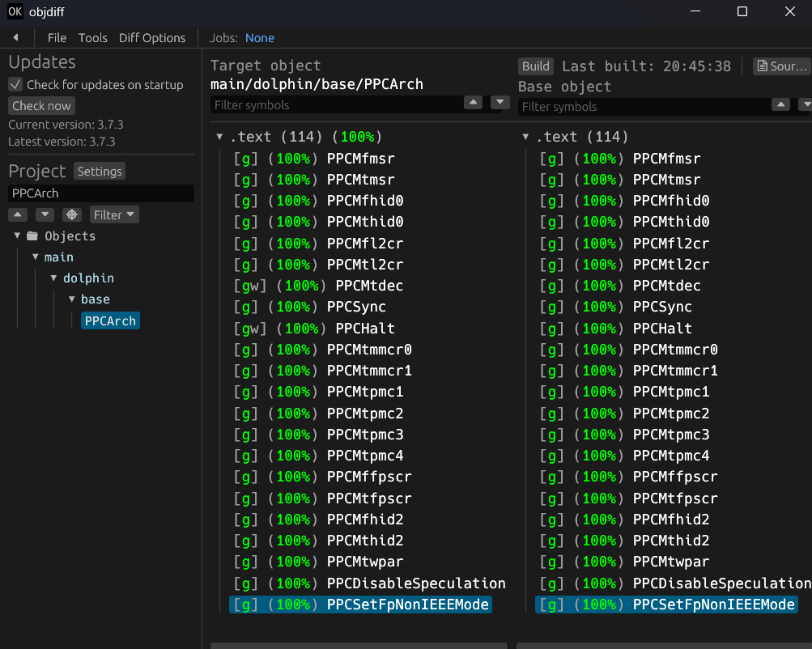Select PPCDisableSpeculation in target list

click(369, 583)
